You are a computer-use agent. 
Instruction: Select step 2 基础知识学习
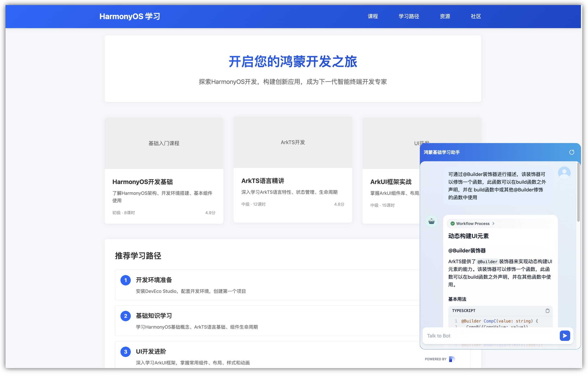point(267,321)
